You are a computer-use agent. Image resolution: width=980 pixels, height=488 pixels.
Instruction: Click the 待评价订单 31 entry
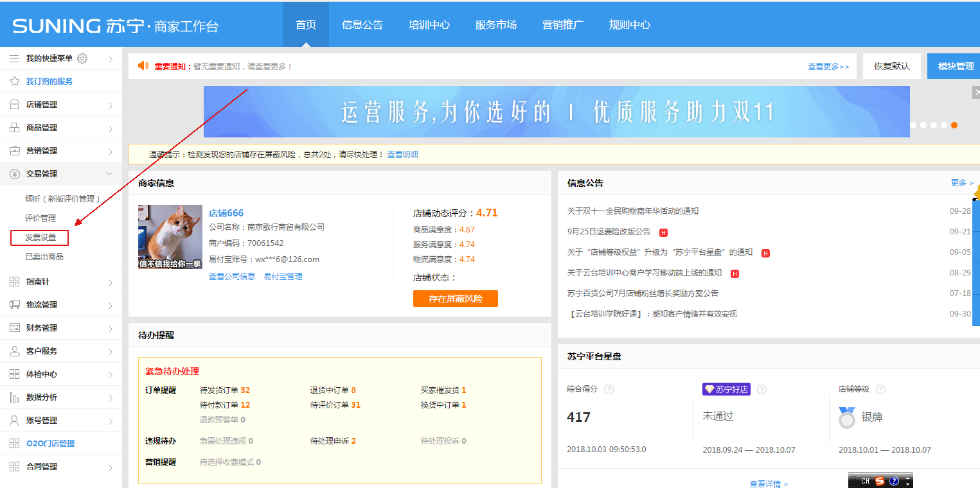[335, 405]
